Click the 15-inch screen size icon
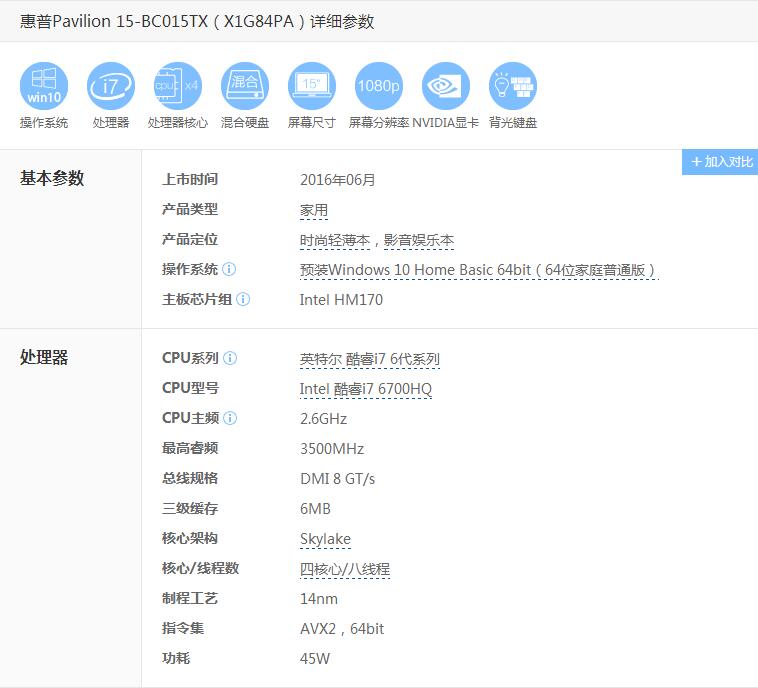758x688 pixels. tap(312, 86)
